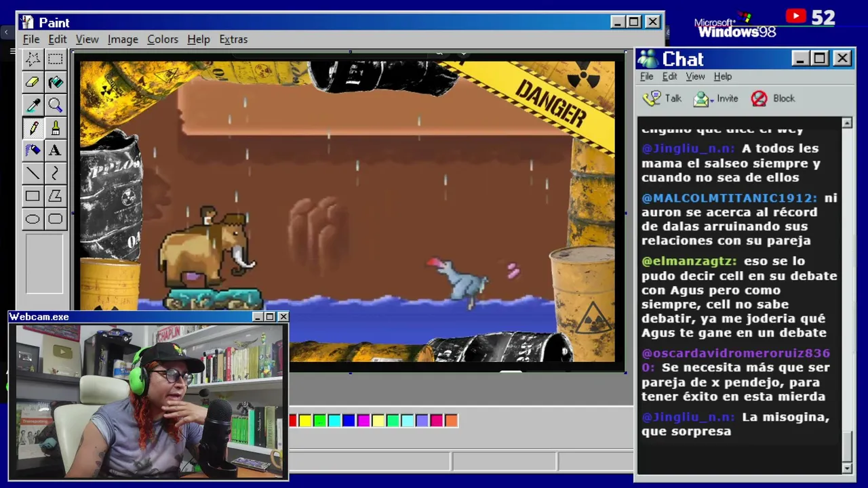This screenshot has width=868, height=488.
Task: Pick the yellow color swatch
Action: pyautogui.click(x=305, y=421)
